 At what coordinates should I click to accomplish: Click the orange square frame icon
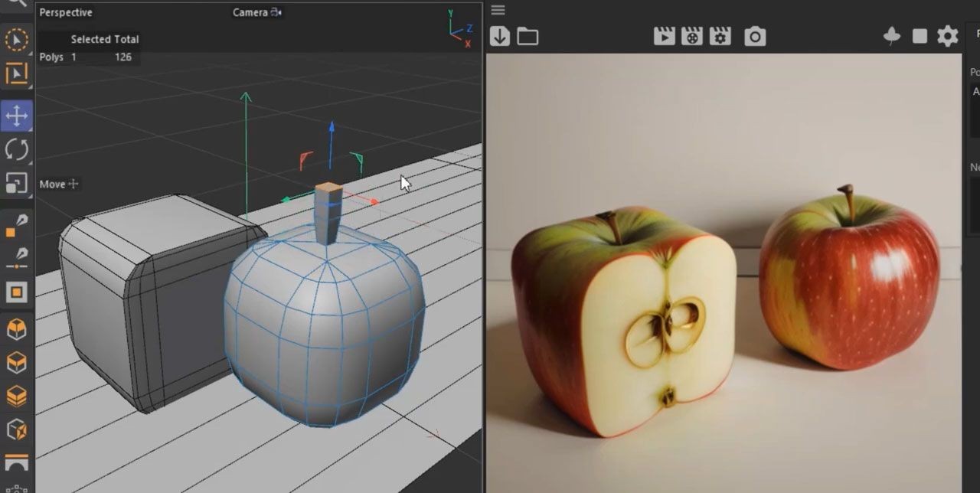(16, 292)
